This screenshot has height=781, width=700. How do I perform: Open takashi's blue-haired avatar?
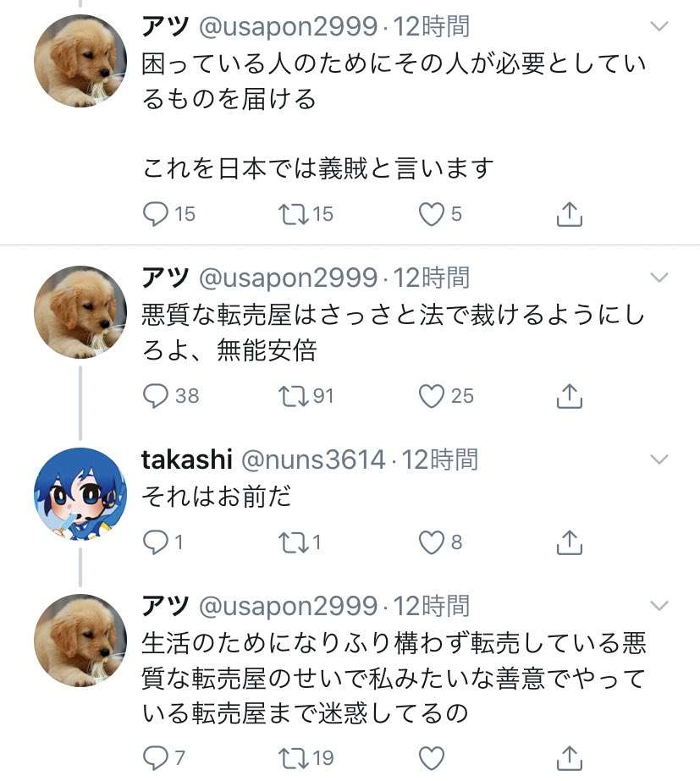click(x=80, y=494)
